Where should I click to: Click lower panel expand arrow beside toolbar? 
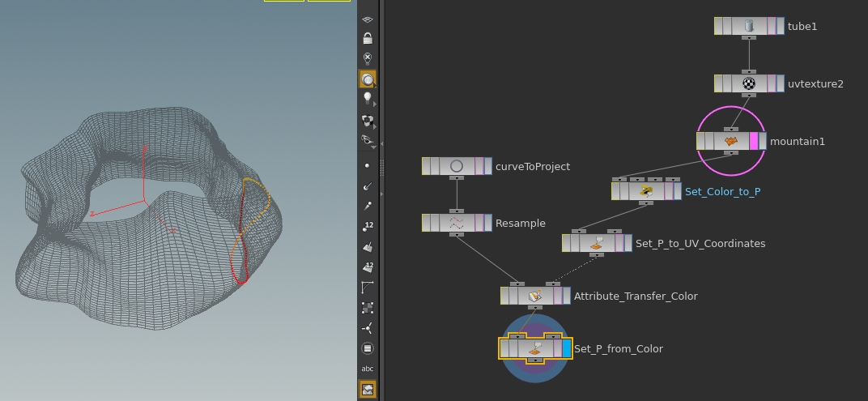(381, 194)
